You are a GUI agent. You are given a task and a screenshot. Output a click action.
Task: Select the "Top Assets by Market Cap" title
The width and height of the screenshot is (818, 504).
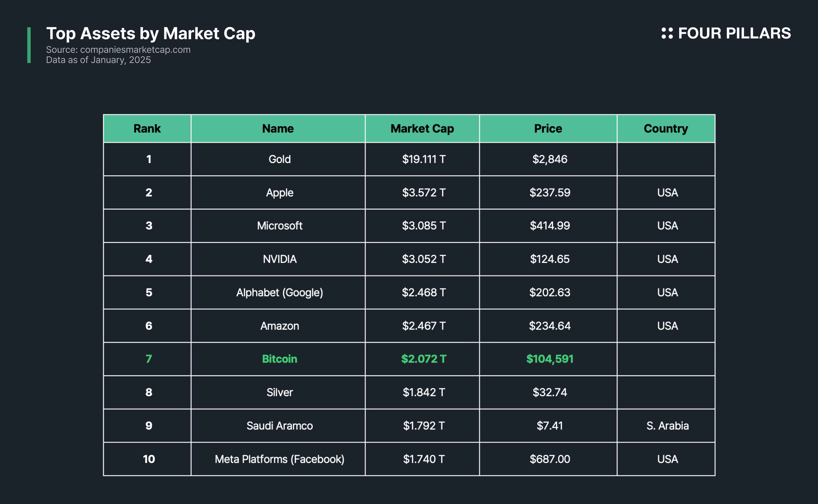point(150,33)
